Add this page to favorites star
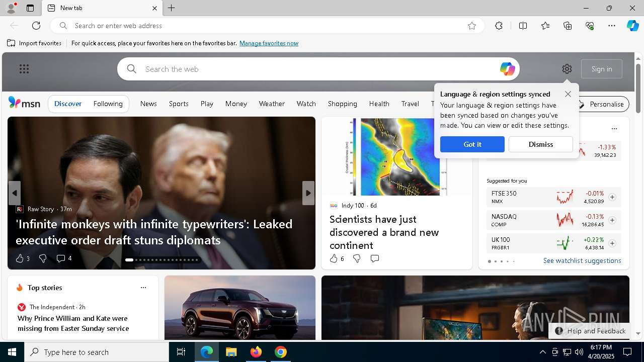This screenshot has height=362, width=644. [472, 26]
